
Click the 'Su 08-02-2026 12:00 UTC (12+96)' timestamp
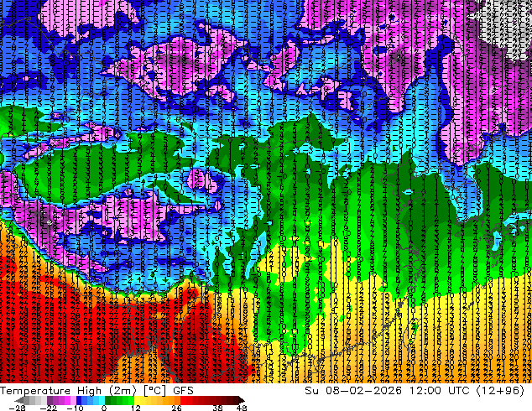click(415, 391)
